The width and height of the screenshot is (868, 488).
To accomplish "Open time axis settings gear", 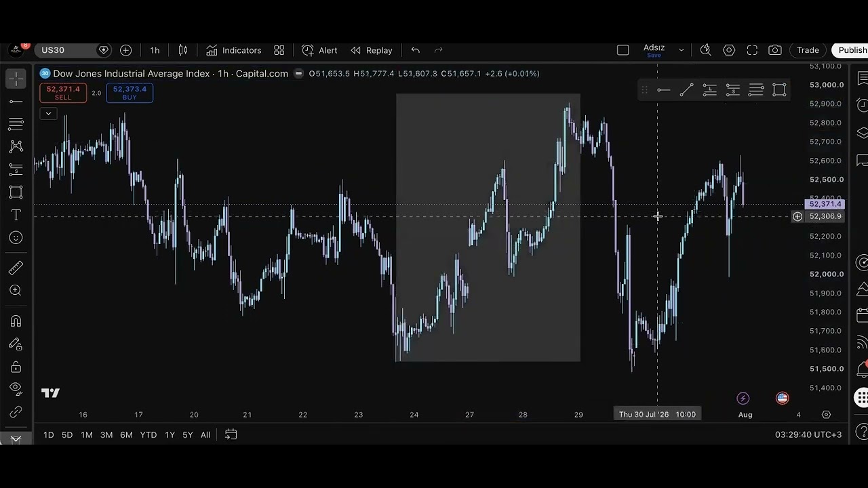I will tap(826, 414).
